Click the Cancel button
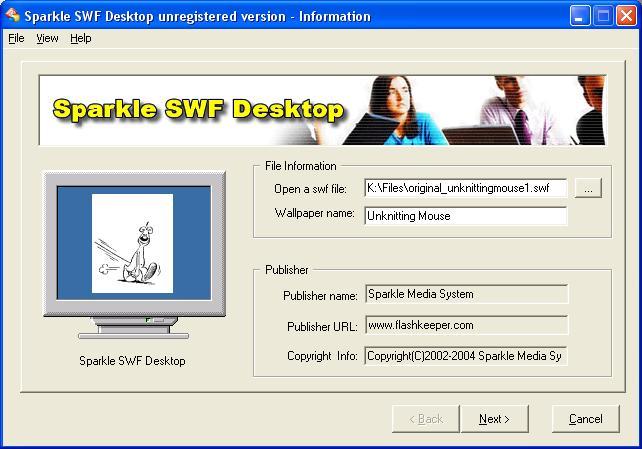The width and height of the screenshot is (642, 449). [585, 419]
